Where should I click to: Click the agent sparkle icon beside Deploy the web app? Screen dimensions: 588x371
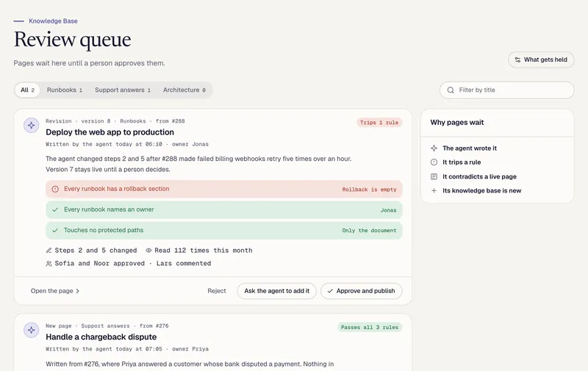(31, 125)
